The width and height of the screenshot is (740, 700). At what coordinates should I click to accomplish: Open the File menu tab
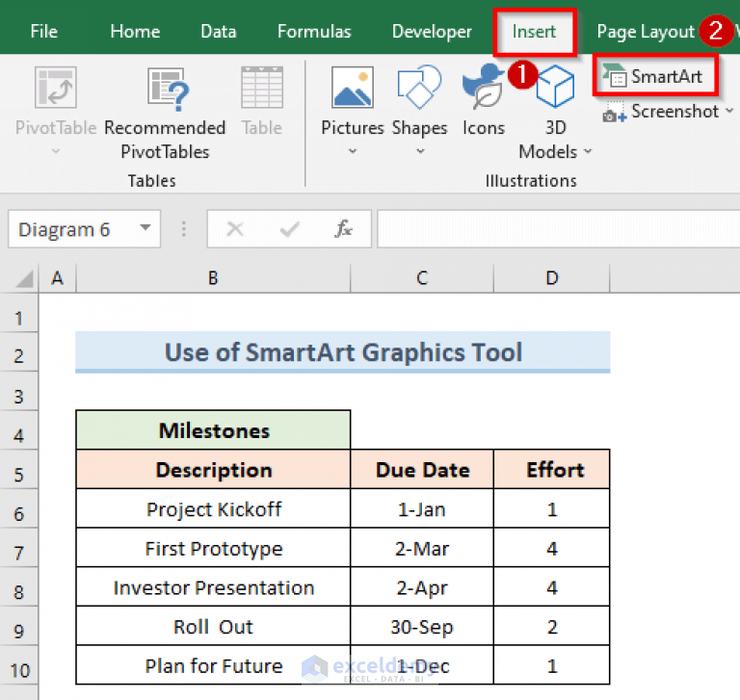coord(43,32)
